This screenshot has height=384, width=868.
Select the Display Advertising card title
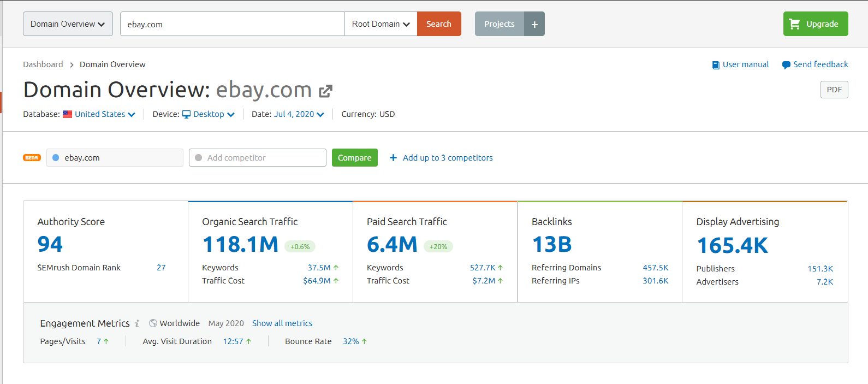[738, 222]
